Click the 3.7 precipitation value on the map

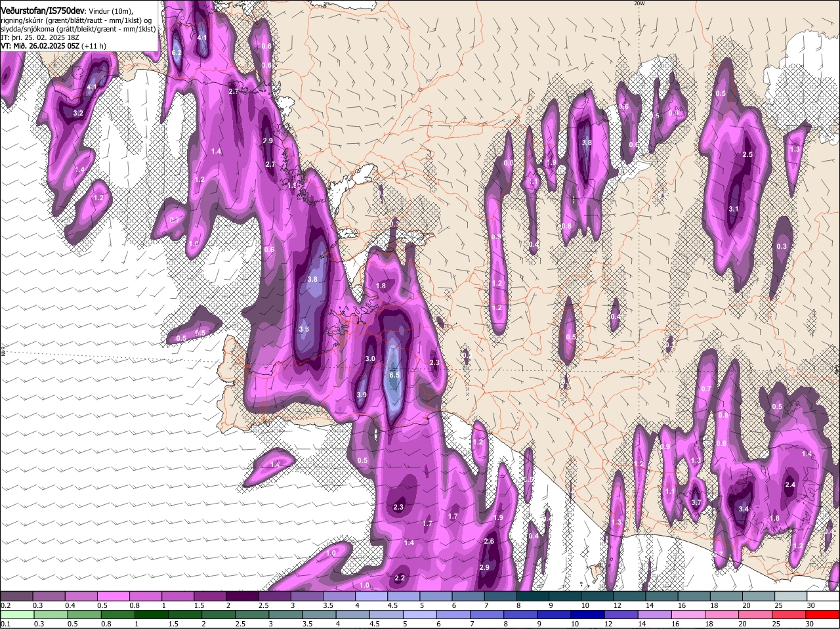pyautogui.click(x=696, y=502)
